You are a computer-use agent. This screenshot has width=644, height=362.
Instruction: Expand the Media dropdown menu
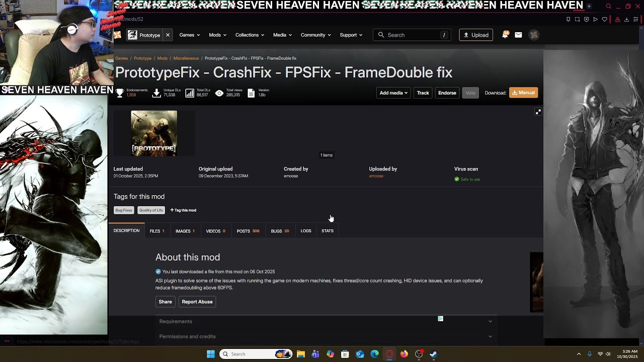click(283, 35)
